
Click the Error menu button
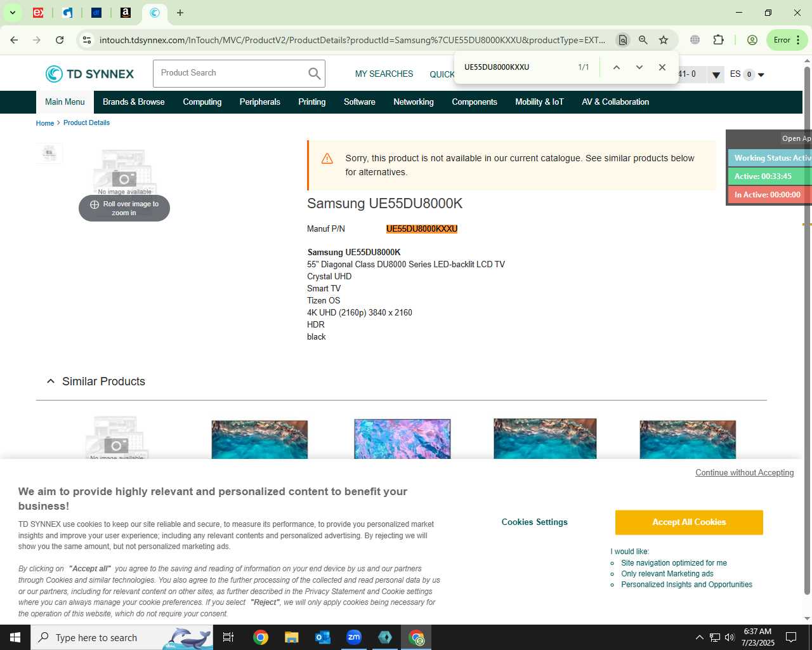787,40
